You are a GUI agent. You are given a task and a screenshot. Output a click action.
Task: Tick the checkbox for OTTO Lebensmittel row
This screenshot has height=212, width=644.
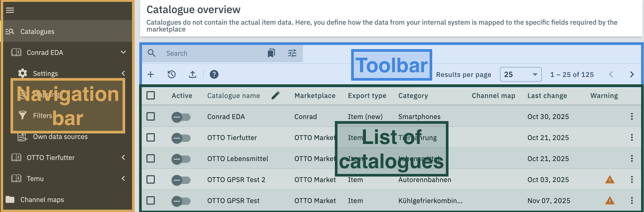(151, 158)
